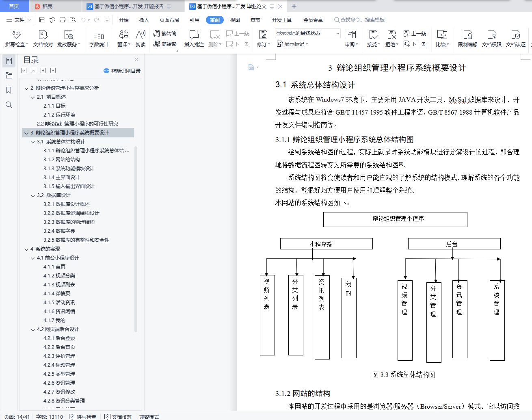Screen dimensions: 532x420
Task: Open the translate (翻译) tool
Action: [x=124, y=39]
